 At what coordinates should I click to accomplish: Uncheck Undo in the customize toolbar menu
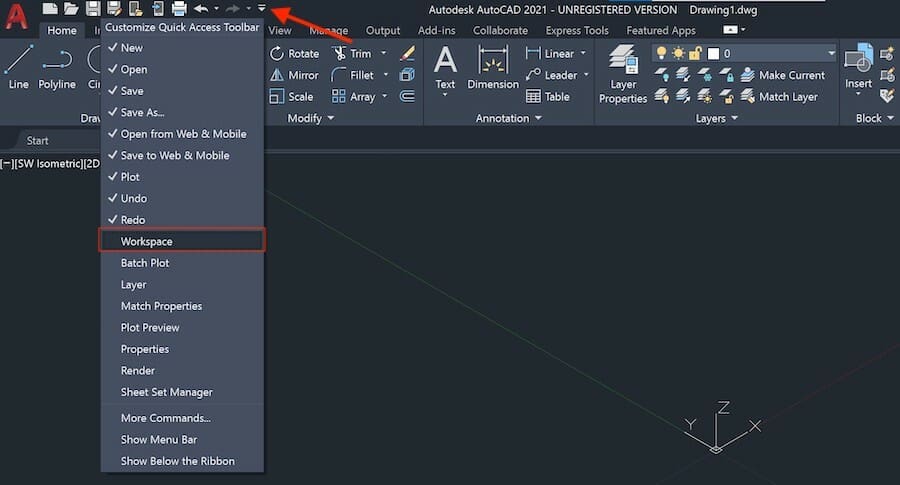pyautogui.click(x=182, y=199)
